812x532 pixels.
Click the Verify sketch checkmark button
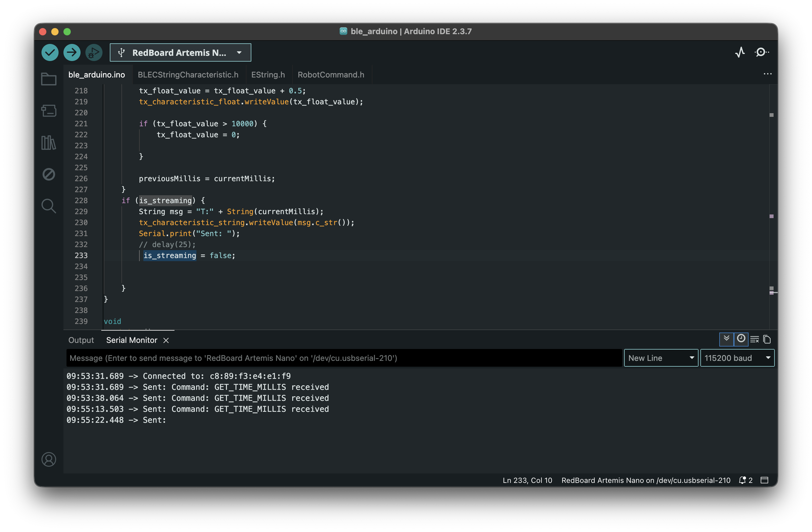click(x=50, y=52)
